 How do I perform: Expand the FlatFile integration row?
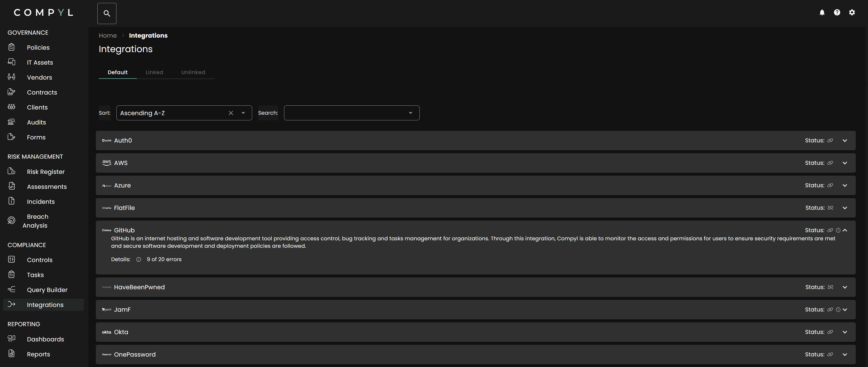pyautogui.click(x=845, y=208)
